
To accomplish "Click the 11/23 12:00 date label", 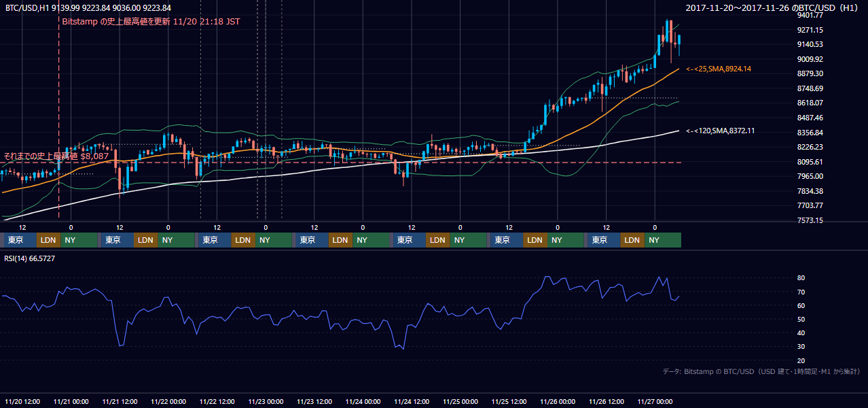I will 314,401.
